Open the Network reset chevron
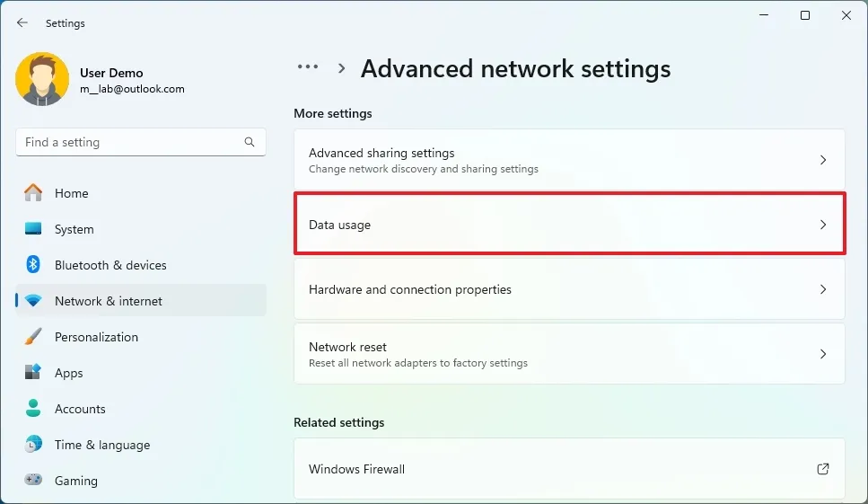Viewport: 868px width, 504px height. (x=823, y=354)
